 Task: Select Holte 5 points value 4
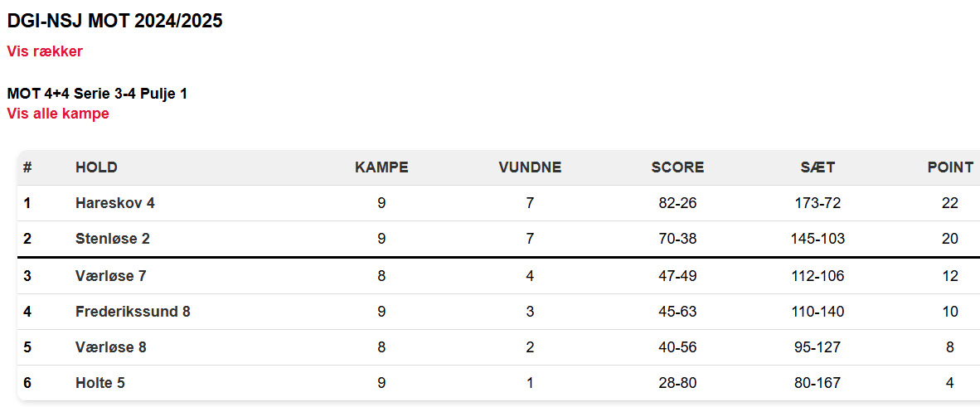click(x=950, y=383)
